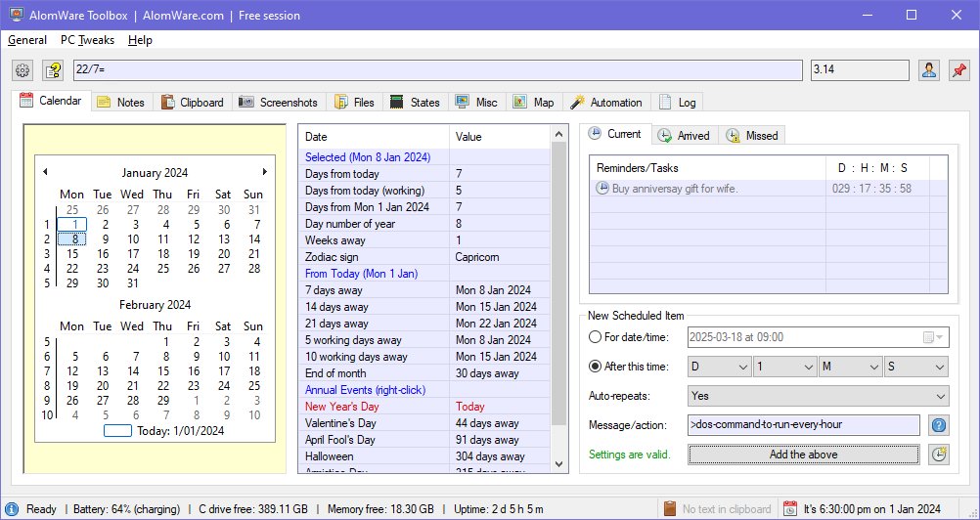Click the clipboard icon in status bar

coord(670,508)
